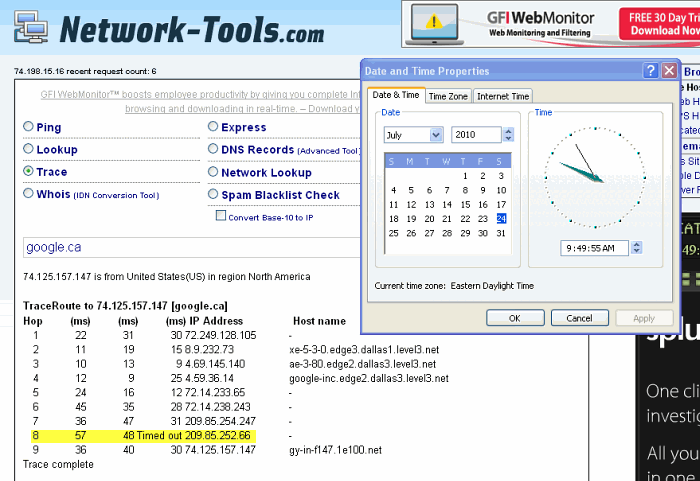
Task: Click the year field showing 2010
Action: click(476, 134)
